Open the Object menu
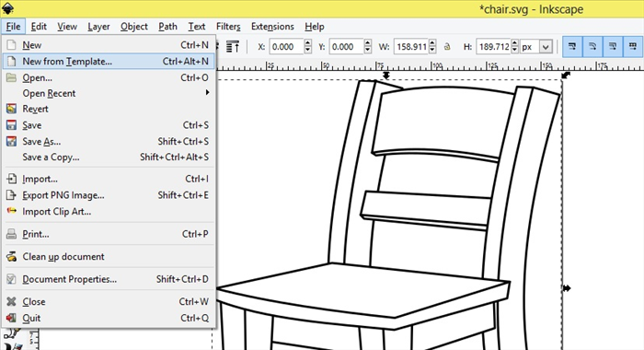This screenshot has width=644, height=350. [x=134, y=27]
